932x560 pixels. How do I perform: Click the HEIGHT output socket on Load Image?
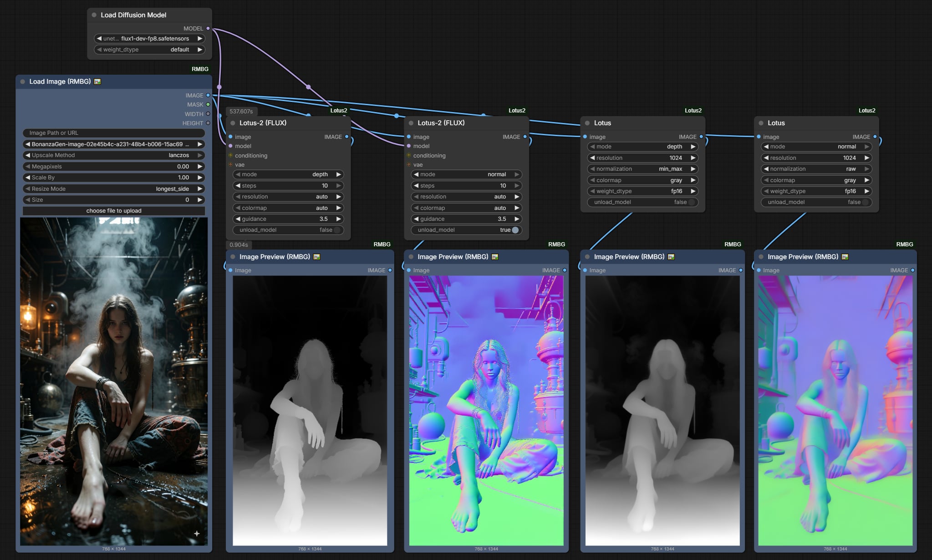[x=208, y=123]
